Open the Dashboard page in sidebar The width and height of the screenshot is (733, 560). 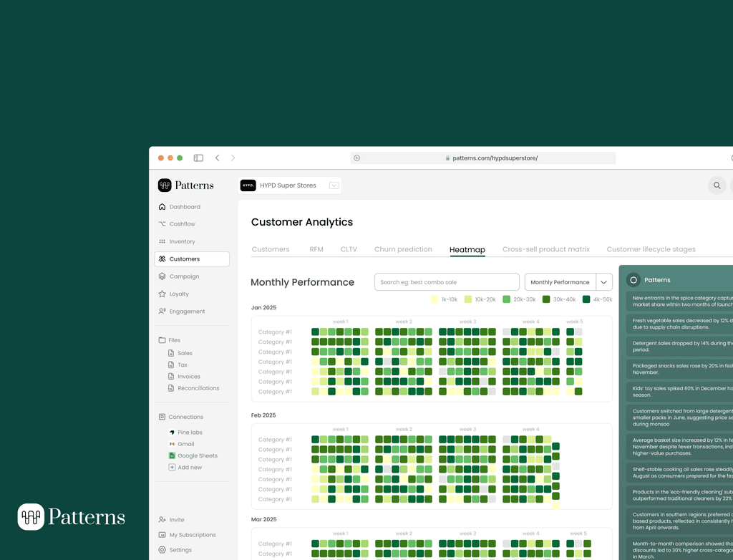pos(180,207)
